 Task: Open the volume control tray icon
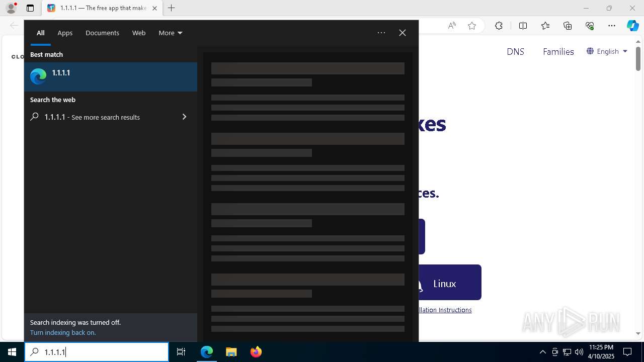pos(579,352)
